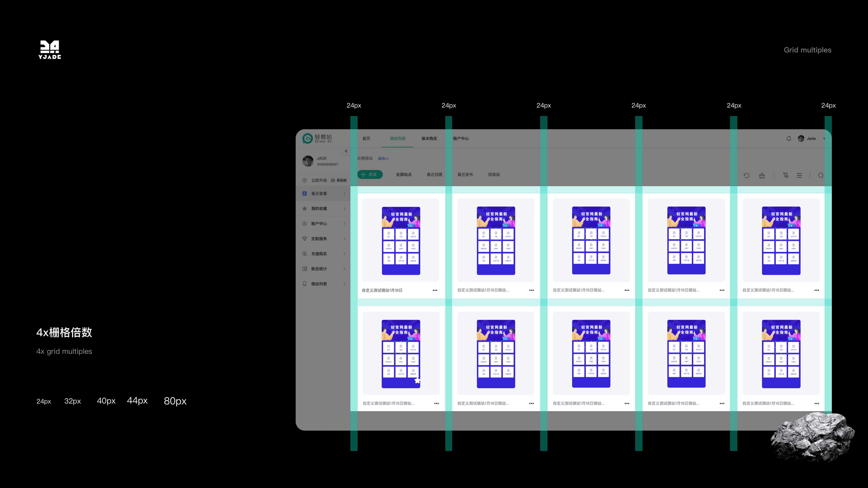Click the 充值购买 coin icon

tap(305, 254)
